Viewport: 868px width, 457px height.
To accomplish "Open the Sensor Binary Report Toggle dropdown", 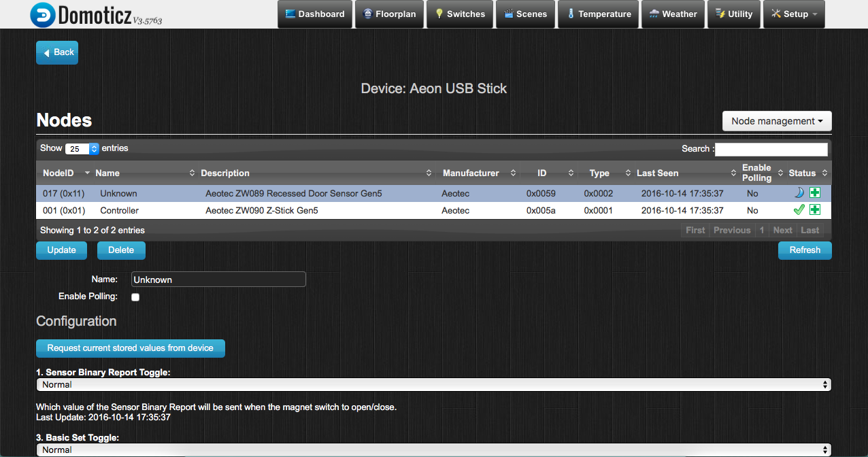I will coord(434,385).
